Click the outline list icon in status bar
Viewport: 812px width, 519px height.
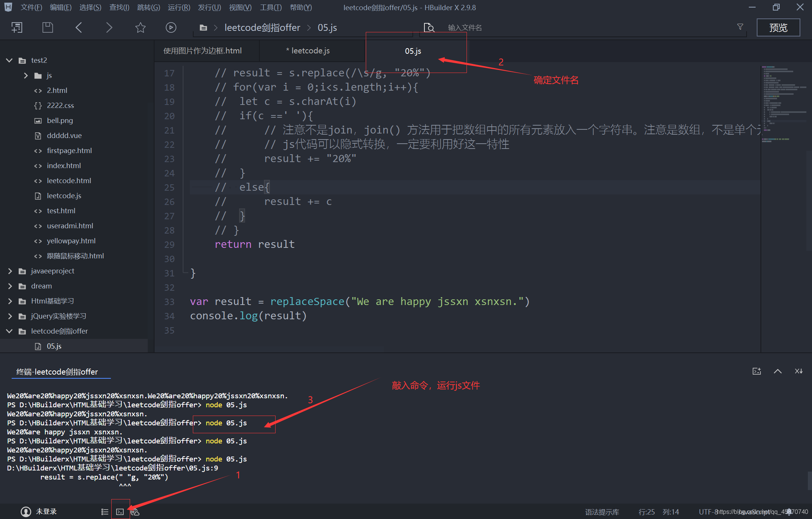(x=105, y=511)
